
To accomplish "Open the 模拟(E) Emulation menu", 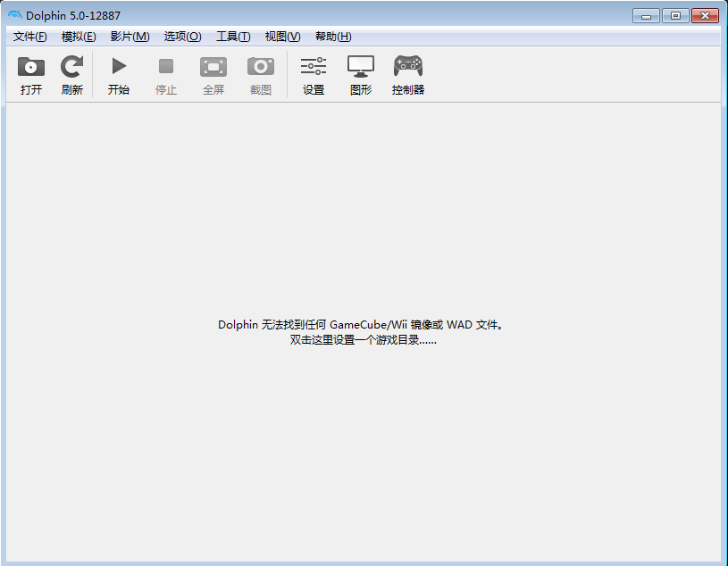I will point(79,37).
